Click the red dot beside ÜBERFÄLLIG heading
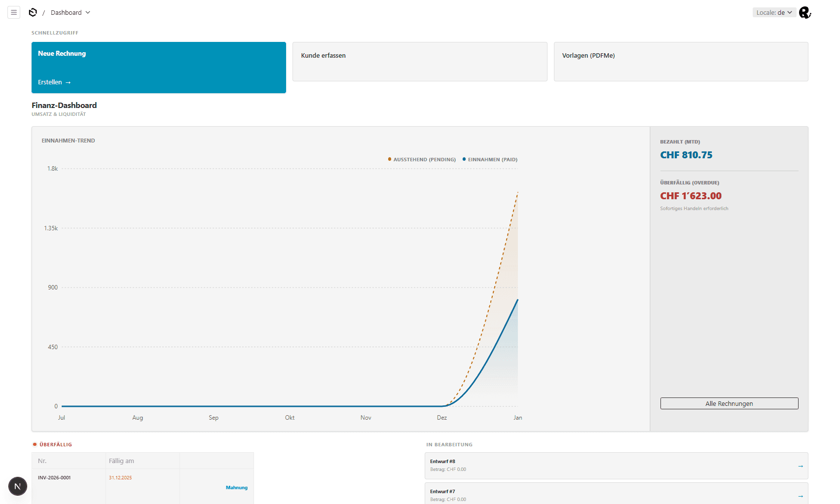The width and height of the screenshot is (840, 504). 34,444
